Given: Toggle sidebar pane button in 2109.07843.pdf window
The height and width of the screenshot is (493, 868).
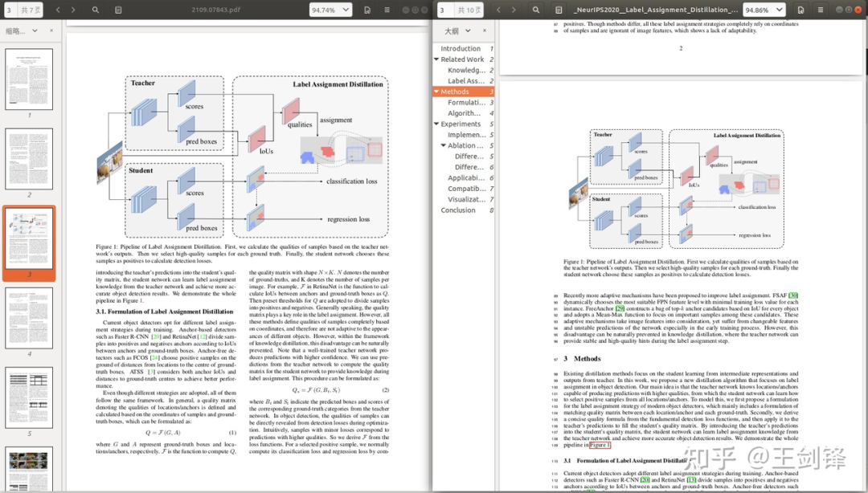Looking at the screenshot, I should tap(118, 10).
